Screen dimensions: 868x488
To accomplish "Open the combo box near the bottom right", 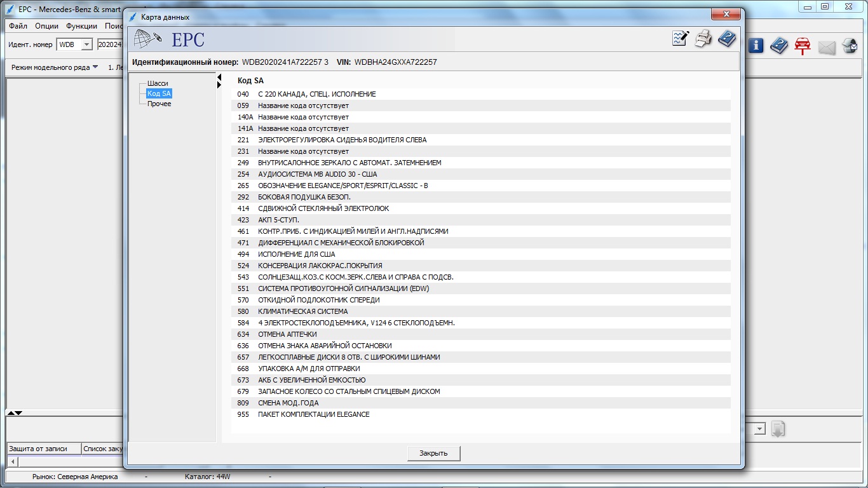I will (x=759, y=430).
